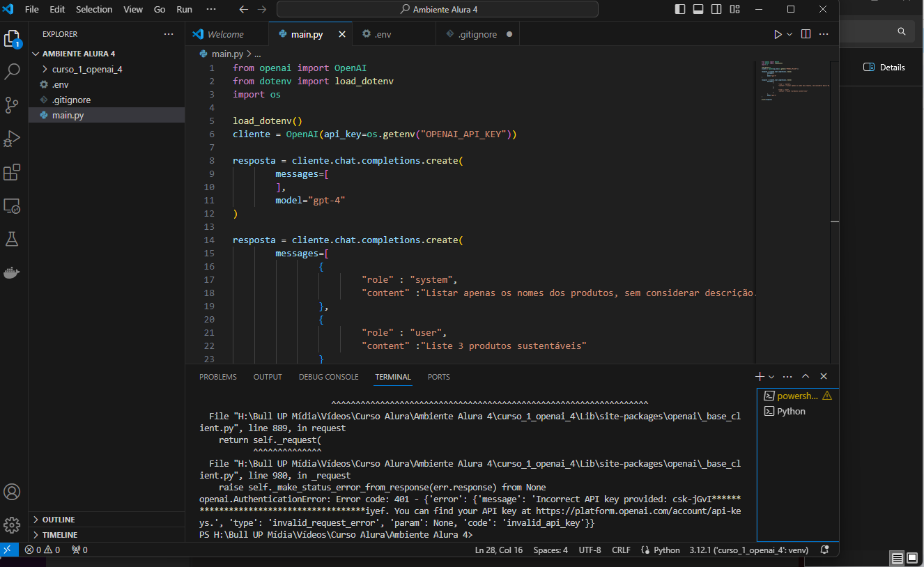Click the Go Back arrow
The image size is (924, 567).
pyautogui.click(x=243, y=10)
